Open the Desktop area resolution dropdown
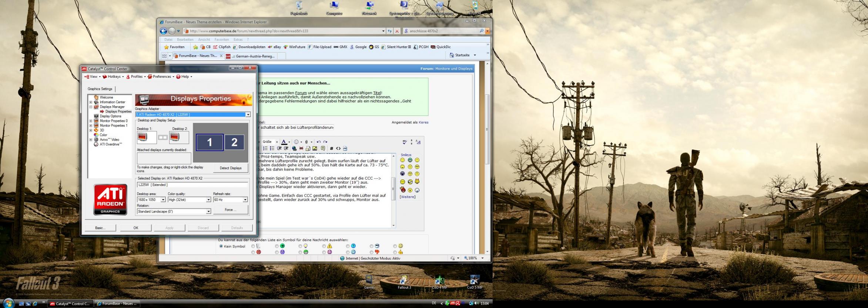This screenshot has height=308, width=868. pyautogui.click(x=163, y=200)
